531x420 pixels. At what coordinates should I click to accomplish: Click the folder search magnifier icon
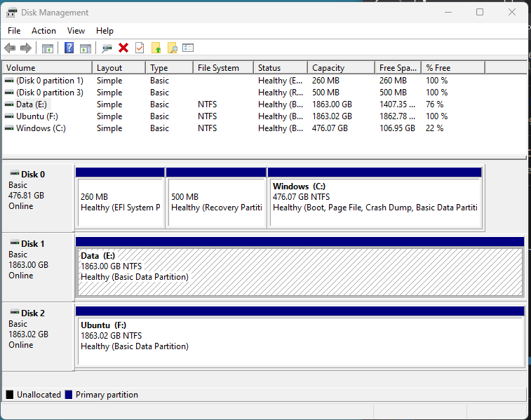172,48
